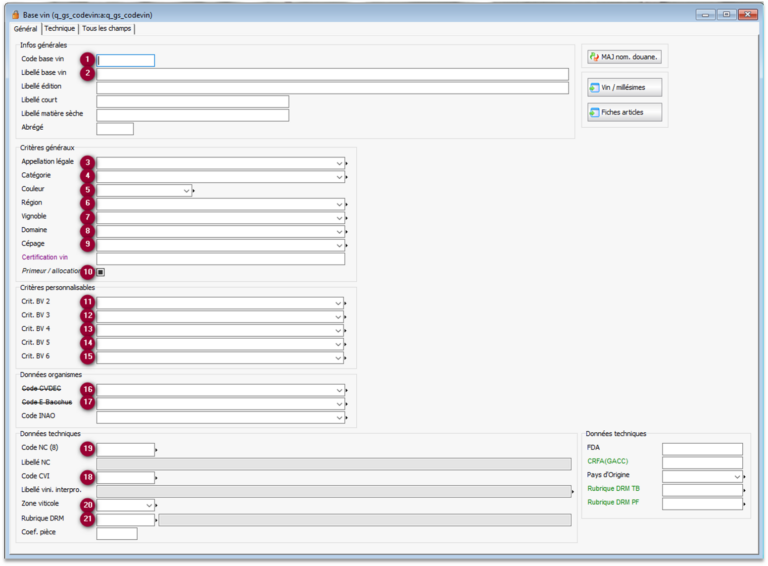Image resolution: width=768 pixels, height=566 pixels.
Task: Open the Crit. BV 2 dropdown
Action: click(x=340, y=303)
